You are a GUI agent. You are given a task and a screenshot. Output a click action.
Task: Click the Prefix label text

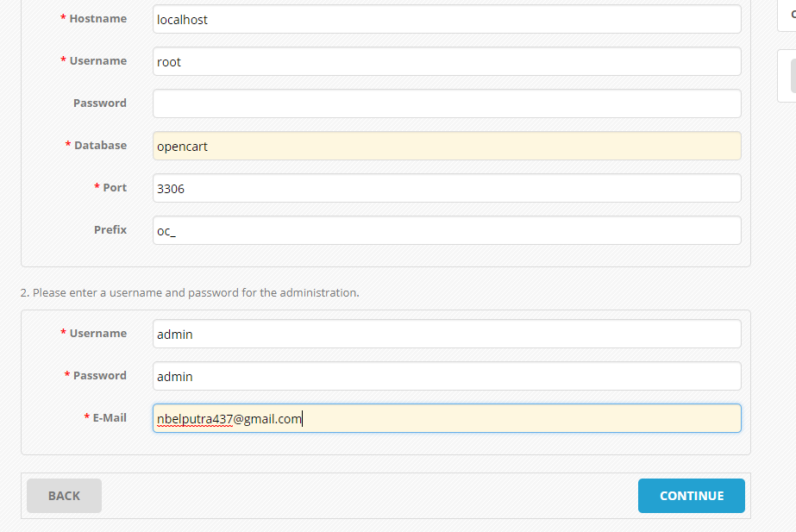[110, 230]
